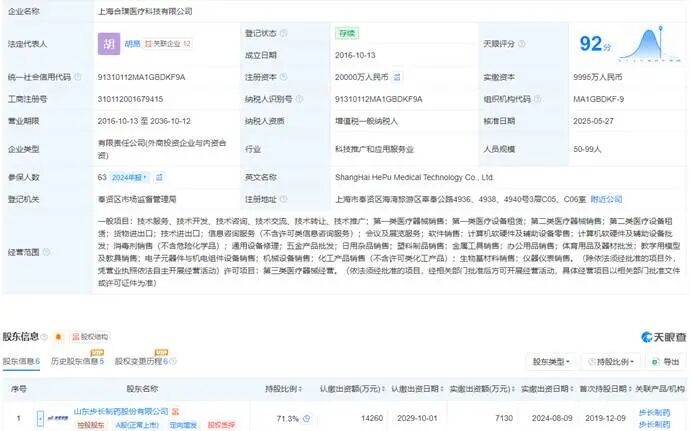This screenshot has width=691, height=431.
Task: Click the approval date 2025-05-27
Action: pyautogui.click(x=593, y=121)
